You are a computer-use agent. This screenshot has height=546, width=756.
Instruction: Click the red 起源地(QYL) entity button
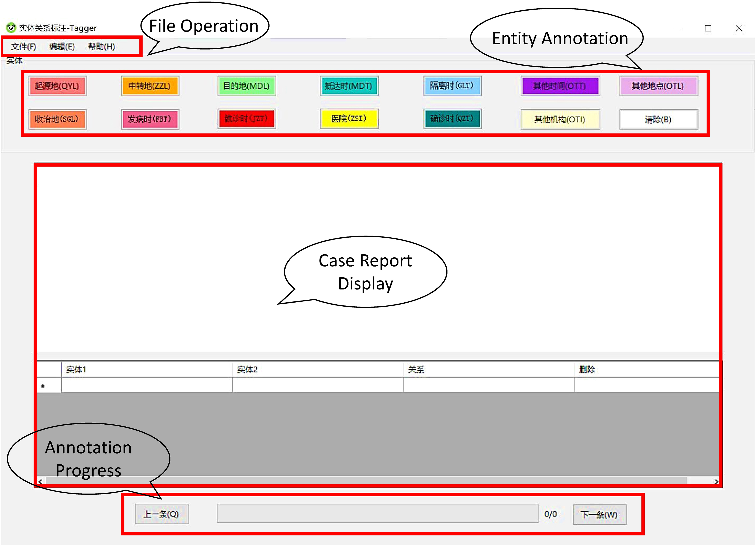coord(57,86)
